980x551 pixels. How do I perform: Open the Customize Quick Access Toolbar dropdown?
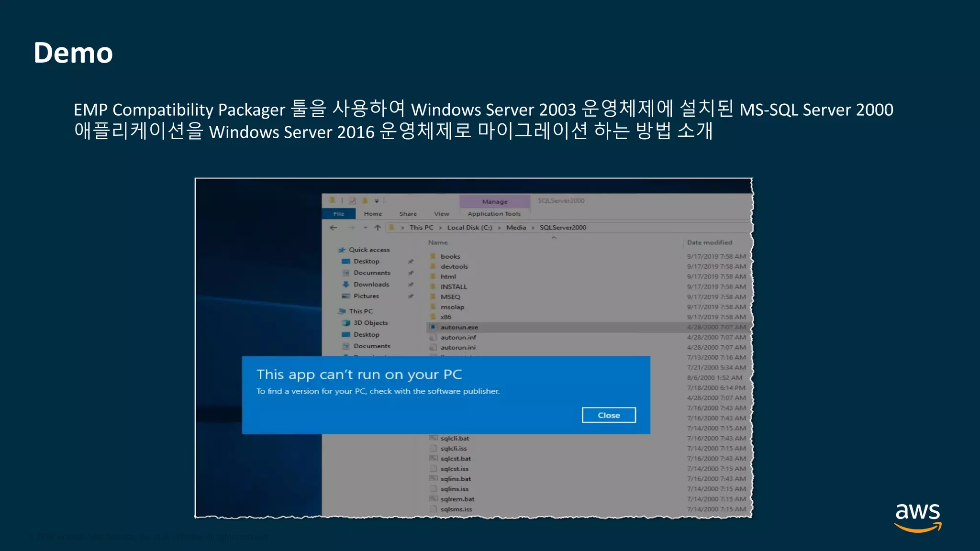[377, 201]
